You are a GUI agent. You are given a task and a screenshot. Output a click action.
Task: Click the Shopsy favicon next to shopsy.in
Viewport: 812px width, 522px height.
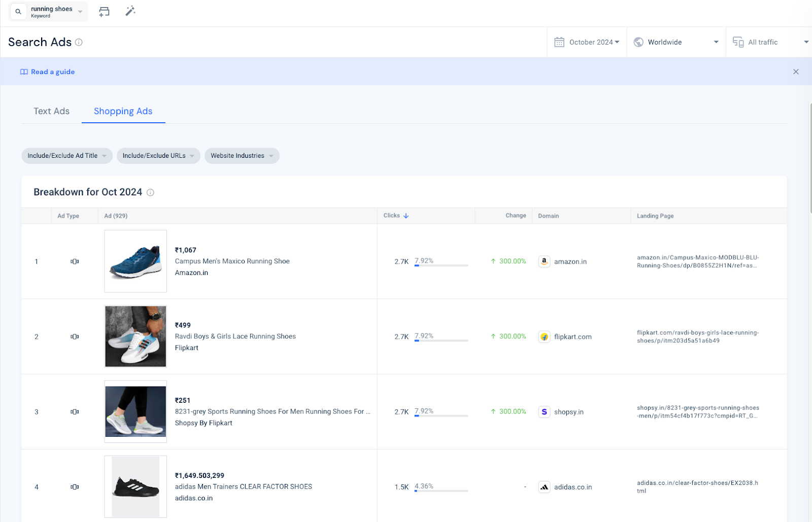point(544,411)
